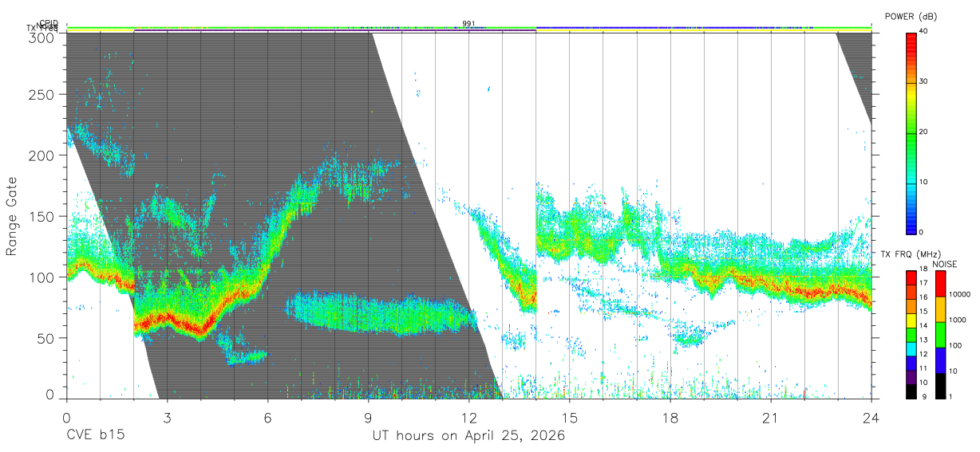Click the 991 CPID value at top
980x452 pixels.
click(468, 24)
